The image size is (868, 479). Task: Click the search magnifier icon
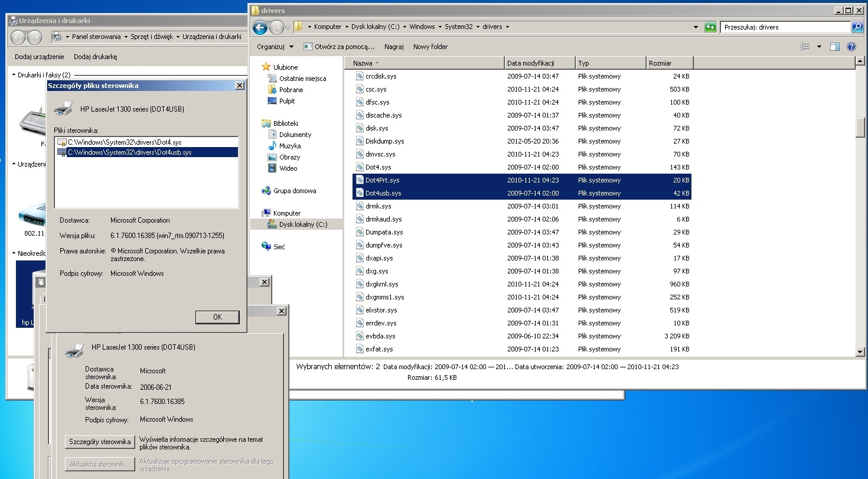click(x=857, y=27)
